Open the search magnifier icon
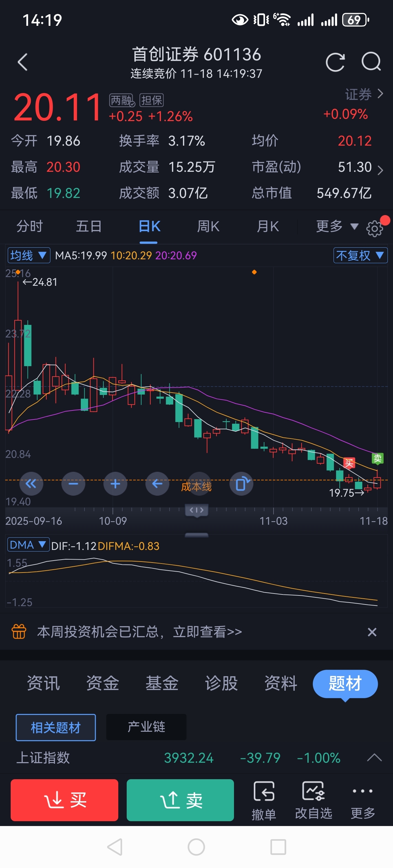Image resolution: width=393 pixels, height=868 pixels. (x=371, y=62)
